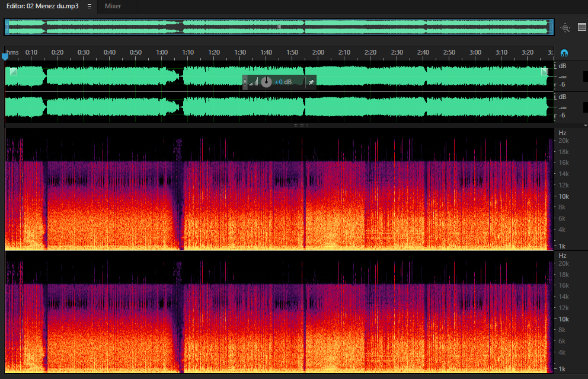Viewport: 588px width, 379px height.
Task: Click the 2:00 mark on the time ruler
Action: pos(318,52)
